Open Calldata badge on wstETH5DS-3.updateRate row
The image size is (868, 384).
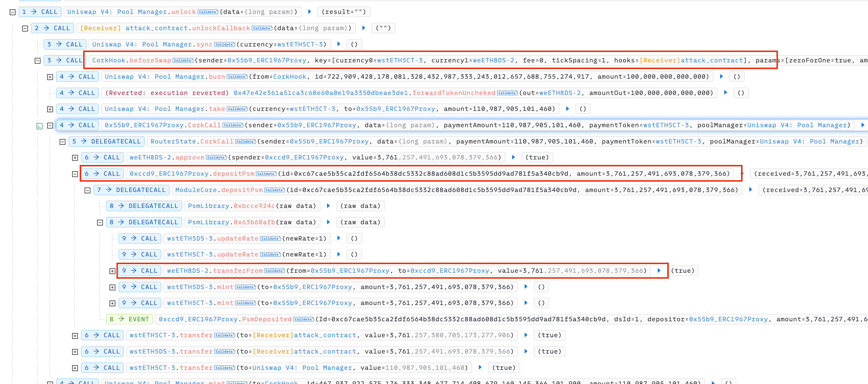(x=270, y=239)
